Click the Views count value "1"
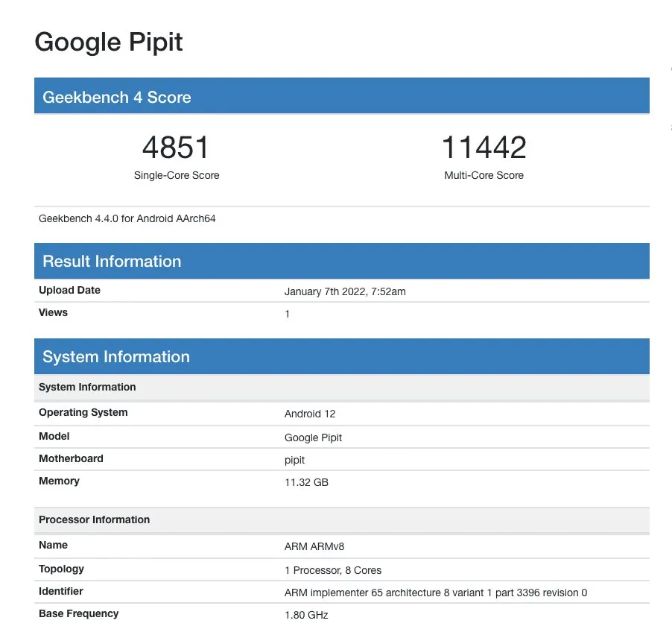Screen dimensions: 672x635 click(x=288, y=314)
